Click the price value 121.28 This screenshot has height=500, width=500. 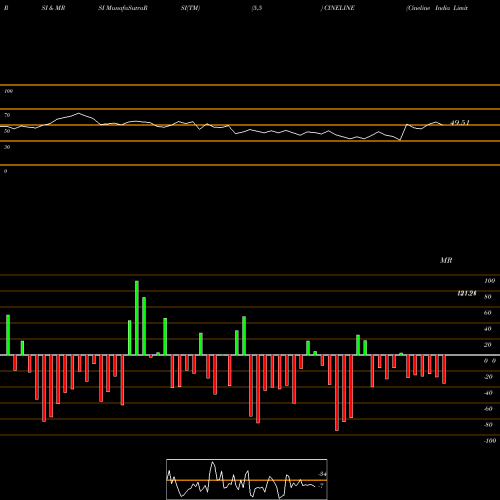(467, 293)
